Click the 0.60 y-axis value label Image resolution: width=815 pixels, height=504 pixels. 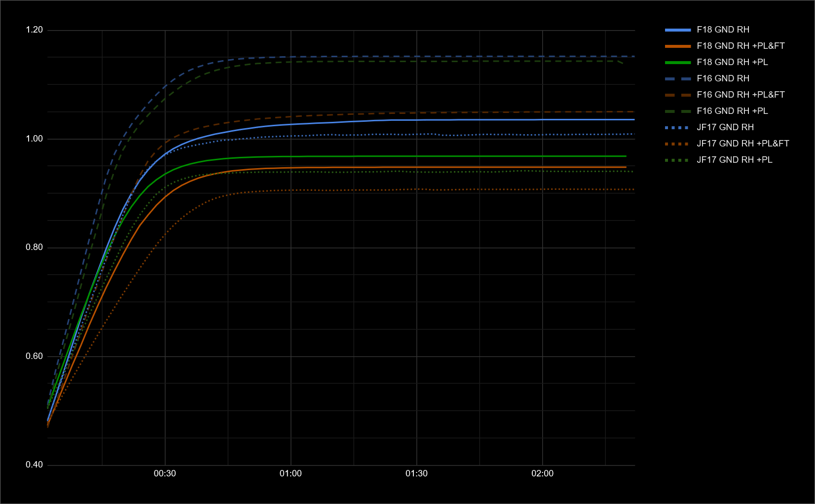34,356
